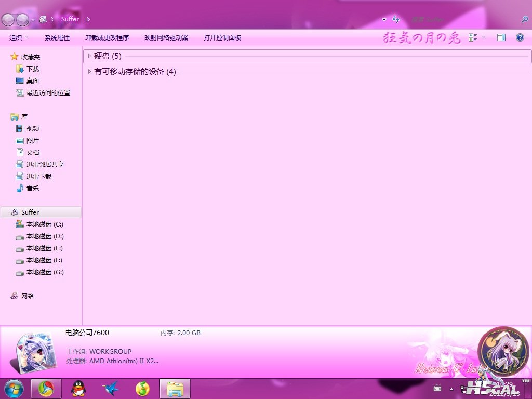
Task: Open the 文档 library
Action: point(33,152)
